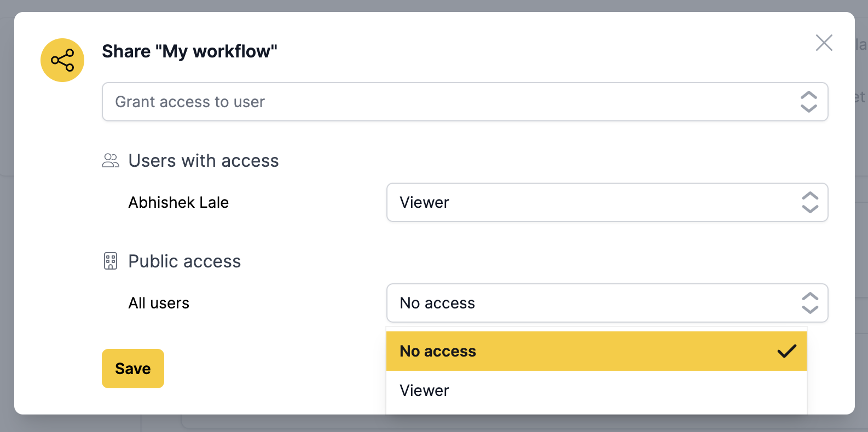The width and height of the screenshot is (868, 432).
Task: Select Viewer in the open dropdown list
Action: 596,390
